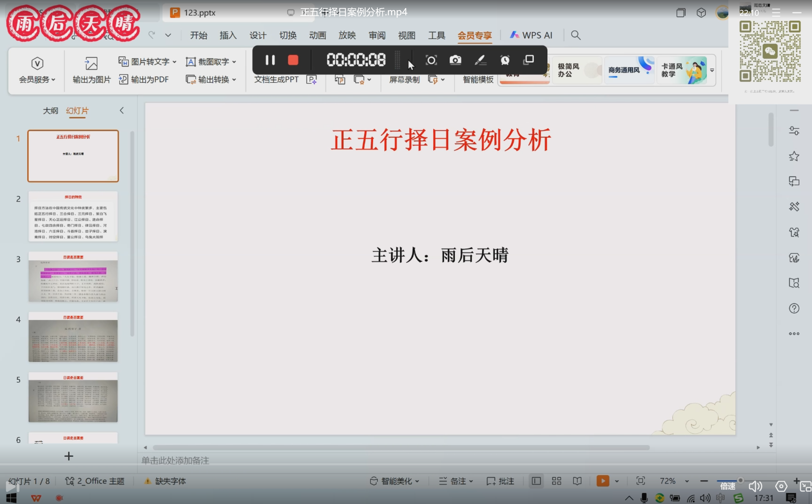Click the 2_Office 主题 status entry
Viewport: 812px width, 504px height.
tap(95, 481)
